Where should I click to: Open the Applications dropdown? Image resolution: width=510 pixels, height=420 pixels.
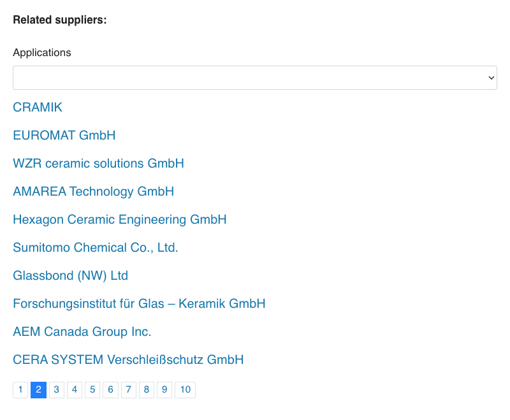click(x=254, y=78)
